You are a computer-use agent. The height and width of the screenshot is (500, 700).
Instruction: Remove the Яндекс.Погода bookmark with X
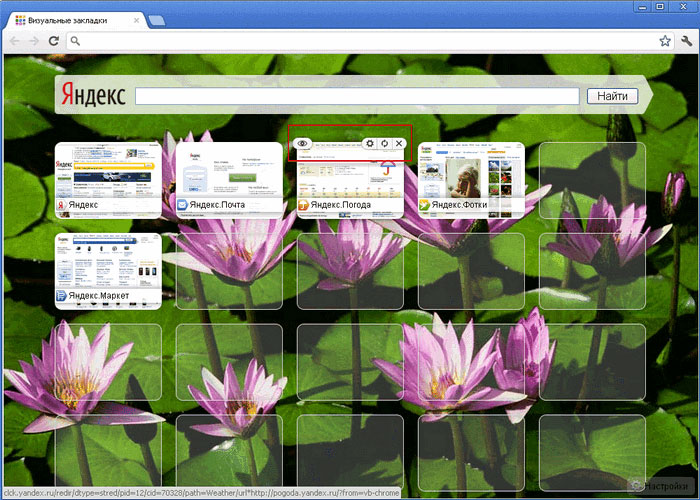(x=399, y=144)
